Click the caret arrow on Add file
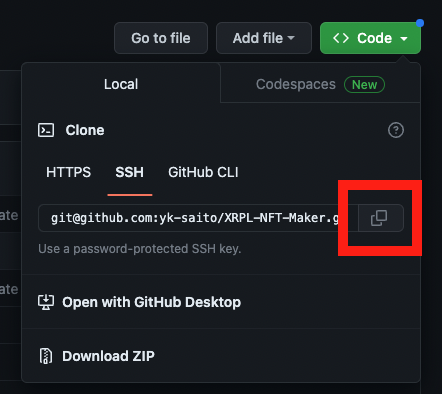442x394 pixels. (291, 38)
